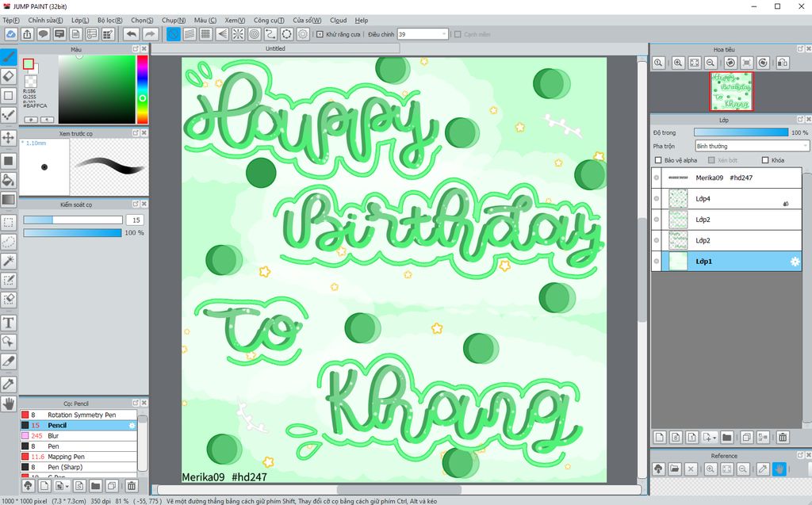Select the Lasso selection tool

pyautogui.click(x=8, y=242)
